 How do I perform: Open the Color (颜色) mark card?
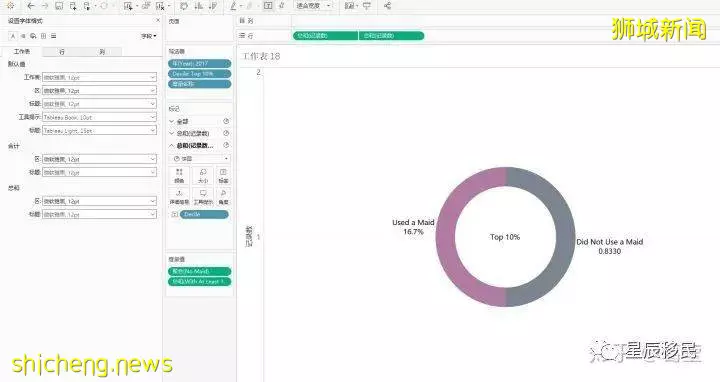click(179, 176)
